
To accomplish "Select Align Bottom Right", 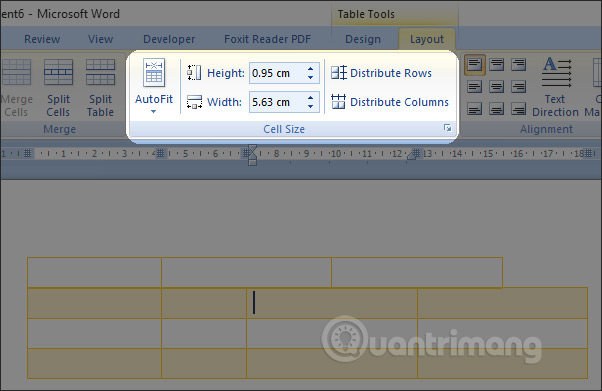I will click(x=518, y=109).
